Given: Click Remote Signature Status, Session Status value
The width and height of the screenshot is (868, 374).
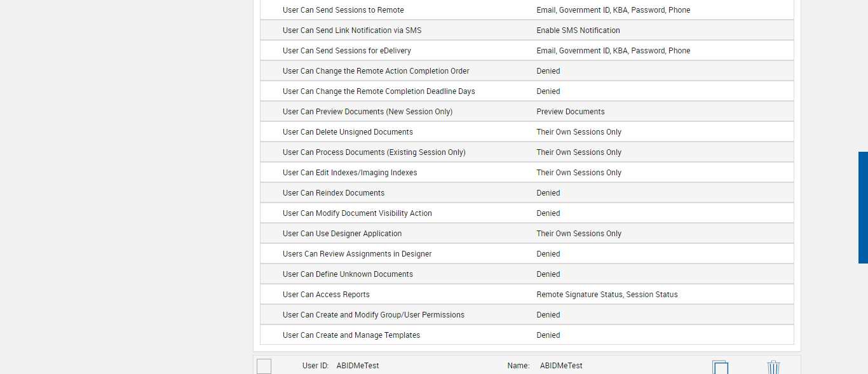Looking at the screenshot, I should point(606,295).
